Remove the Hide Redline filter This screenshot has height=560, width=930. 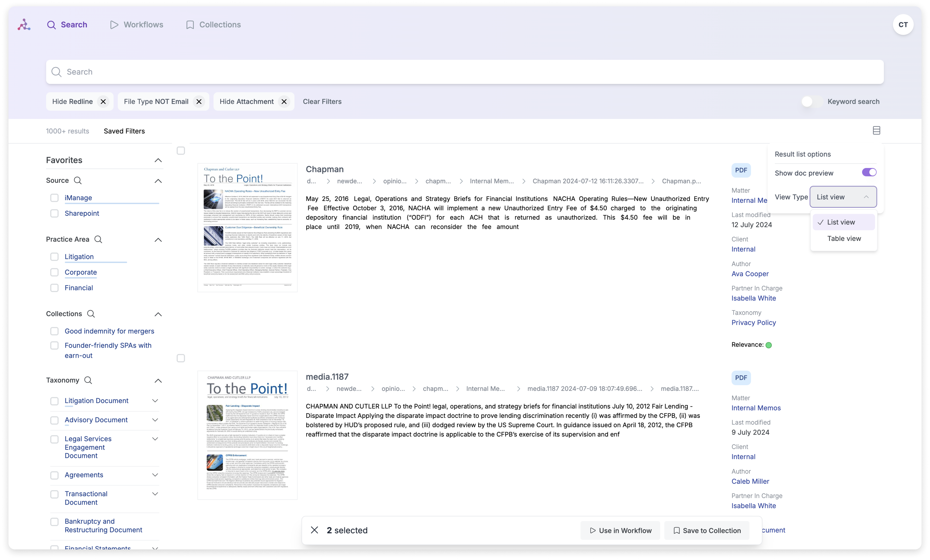pos(103,101)
